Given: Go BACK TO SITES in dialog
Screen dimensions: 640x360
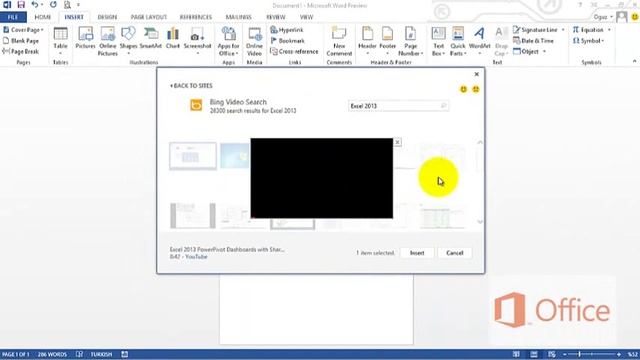Looking at the screenshot, I should click(x=191, y=86).
